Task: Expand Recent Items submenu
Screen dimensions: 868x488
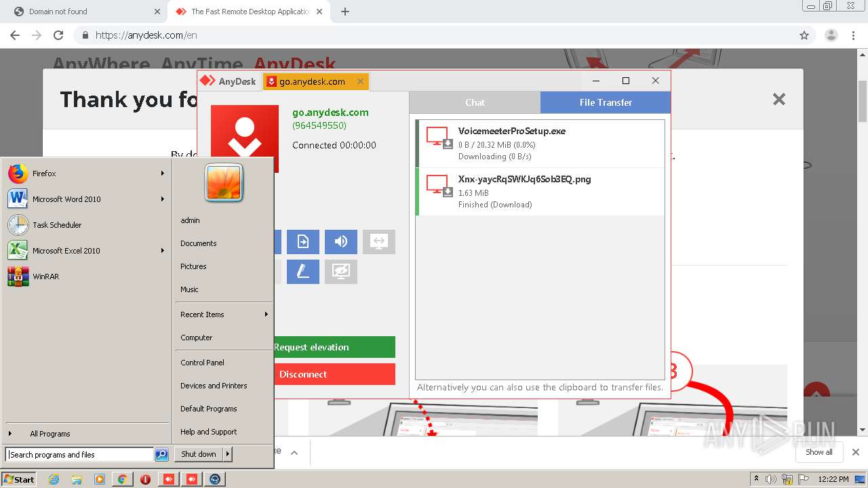Action: click(224, 314)
